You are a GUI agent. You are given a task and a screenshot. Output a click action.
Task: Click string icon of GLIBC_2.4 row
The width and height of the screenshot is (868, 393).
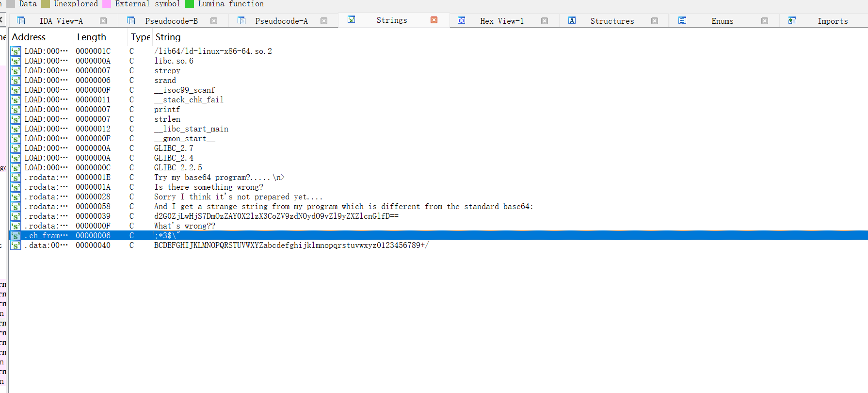[16, 158]
